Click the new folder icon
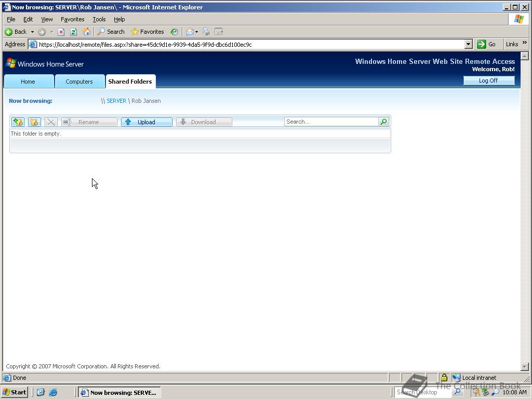Viewport: 532px width, 399px height. pyautogui.click(x=34, y=122)
